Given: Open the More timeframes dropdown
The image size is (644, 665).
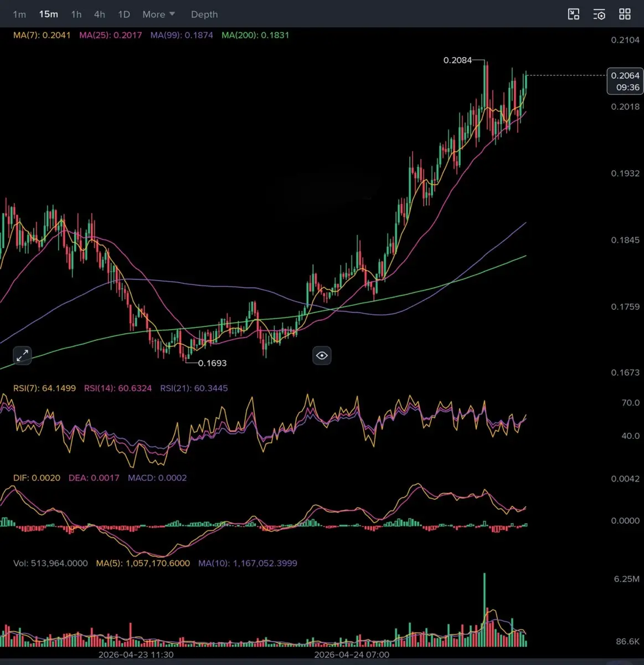Looking at the screenshot, I should [x=158, y=14].
